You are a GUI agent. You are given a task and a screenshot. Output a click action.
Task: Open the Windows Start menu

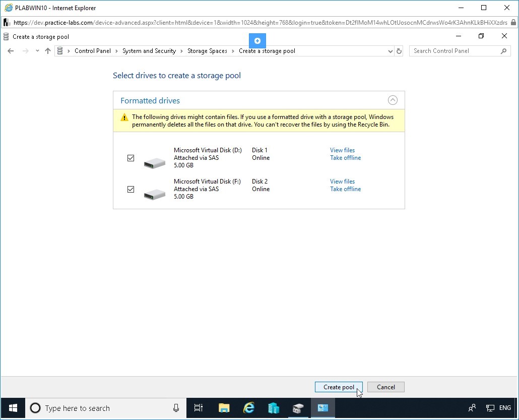(x=13, y=408)
